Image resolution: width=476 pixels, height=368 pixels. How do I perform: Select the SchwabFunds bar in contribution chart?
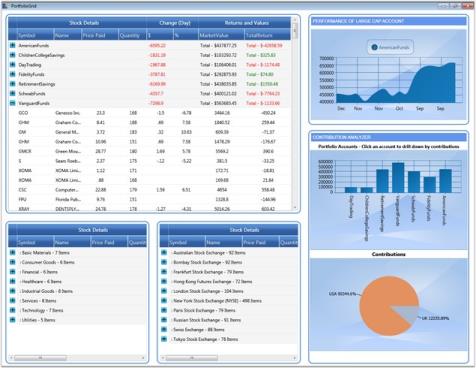tap(414, 182)
